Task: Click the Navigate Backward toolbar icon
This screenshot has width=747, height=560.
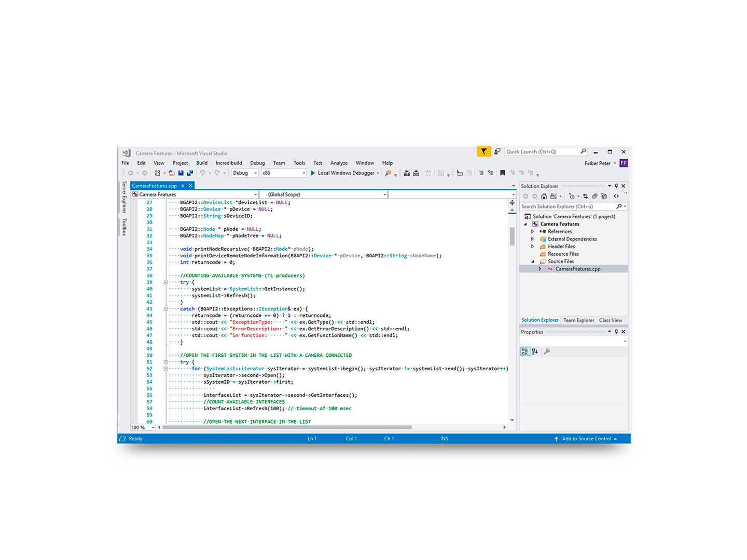Action: click(131, 173)
